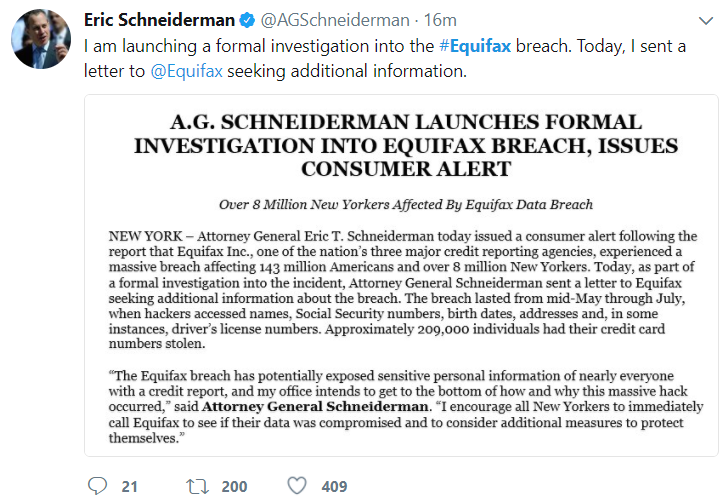Click the bold 'Attorney General Schneiderman' quote text
This screenshot has width=728, height=504.
[315, 407]
